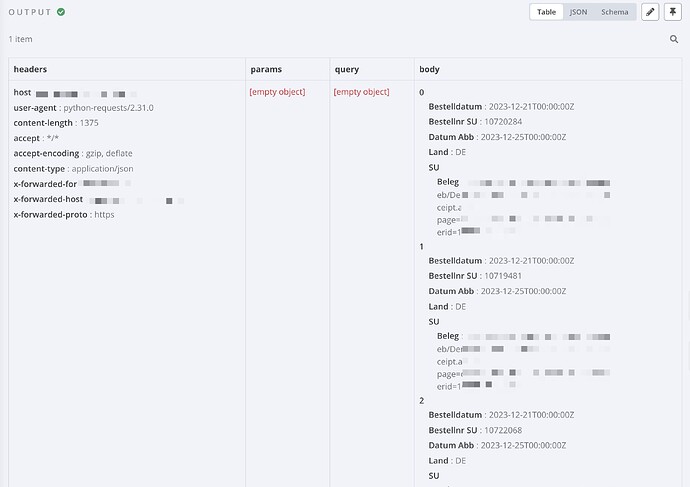Select the x-forwarded-proto https row
690x487 pixels.
tap(64, 214)
